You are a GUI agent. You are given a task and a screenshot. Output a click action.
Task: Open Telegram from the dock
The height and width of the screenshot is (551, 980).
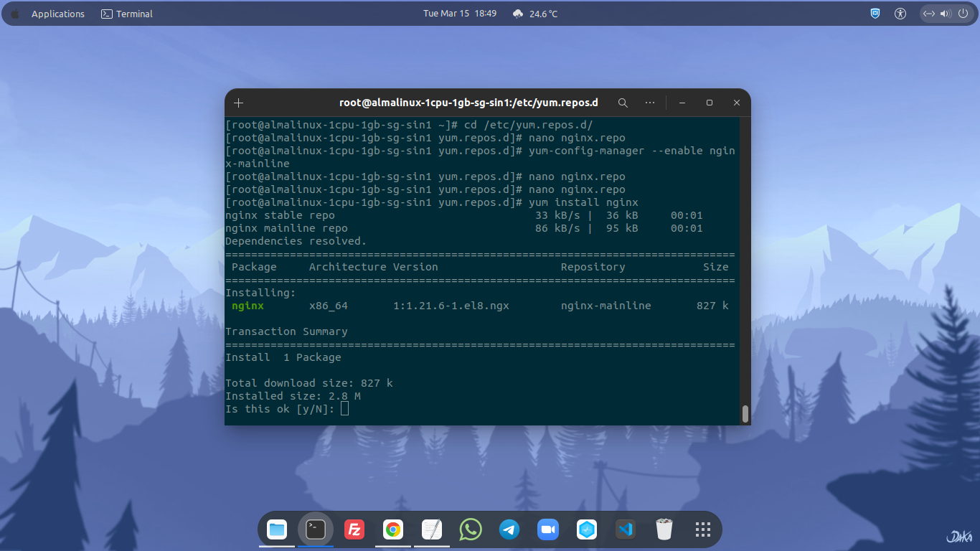point(509,529)
